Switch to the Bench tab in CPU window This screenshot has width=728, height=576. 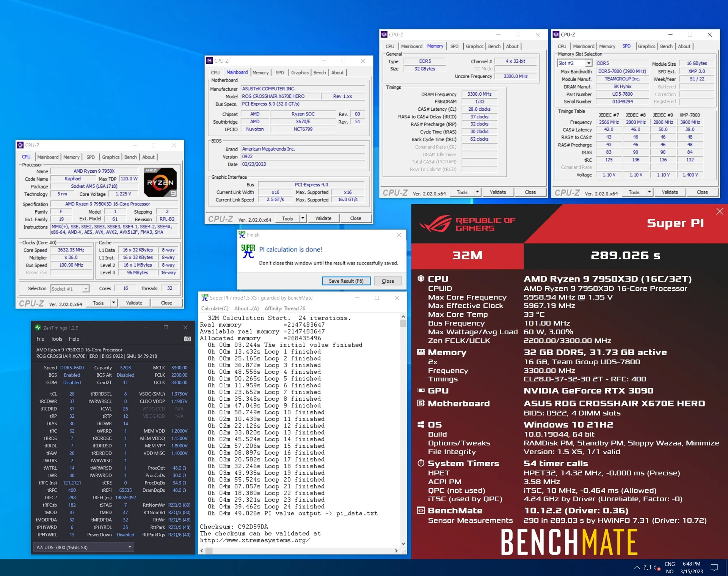tap(130, 157)
